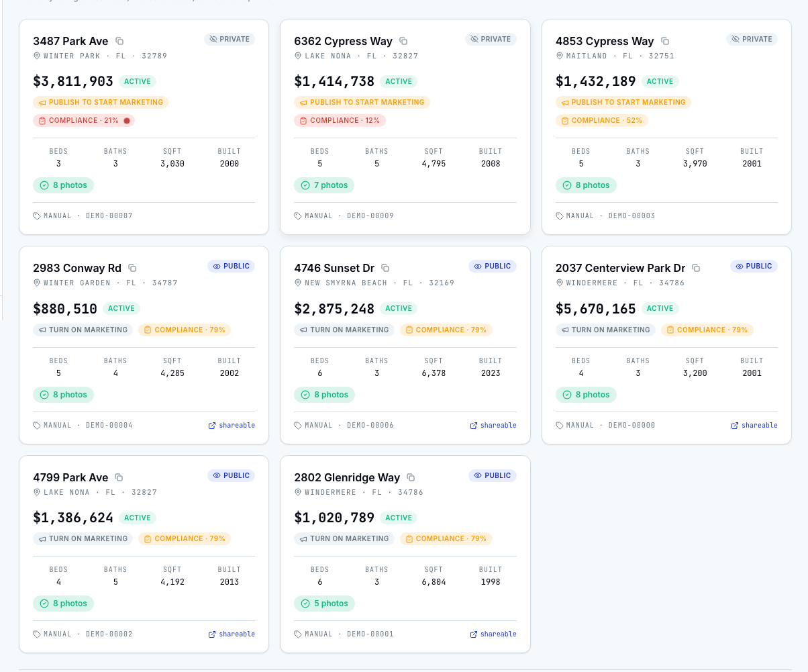Screen dimensions: 808x672
Task: Toggle PRIVATE visibility badge on 6362 Cypress Way
Action: 491,39
